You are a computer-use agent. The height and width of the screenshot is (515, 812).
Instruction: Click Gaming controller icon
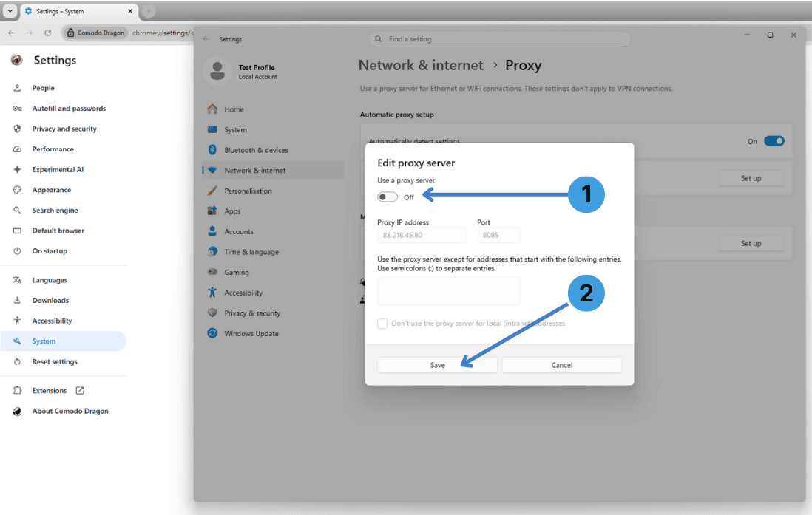[x=212, y=272]
